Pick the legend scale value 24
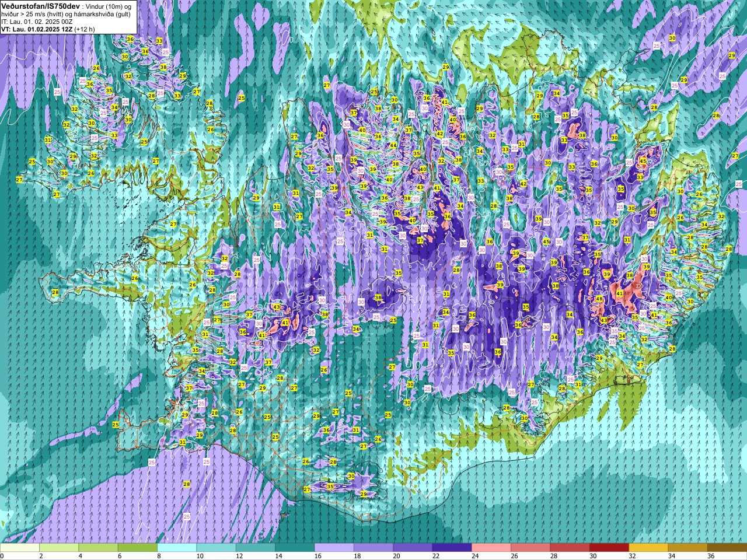The height and width of the screenshot is (560, 747). click(475, 556)
